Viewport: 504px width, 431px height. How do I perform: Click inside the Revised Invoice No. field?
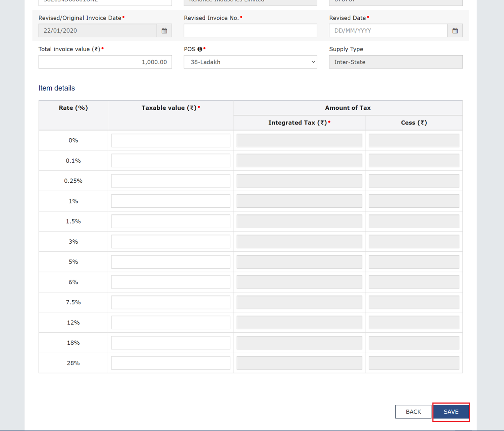(250, 30)
